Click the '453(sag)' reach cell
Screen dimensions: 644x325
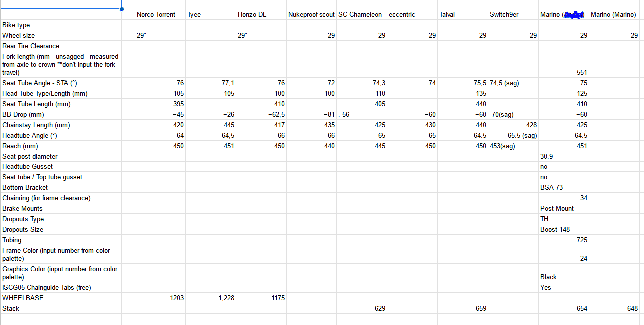(513, 146)
